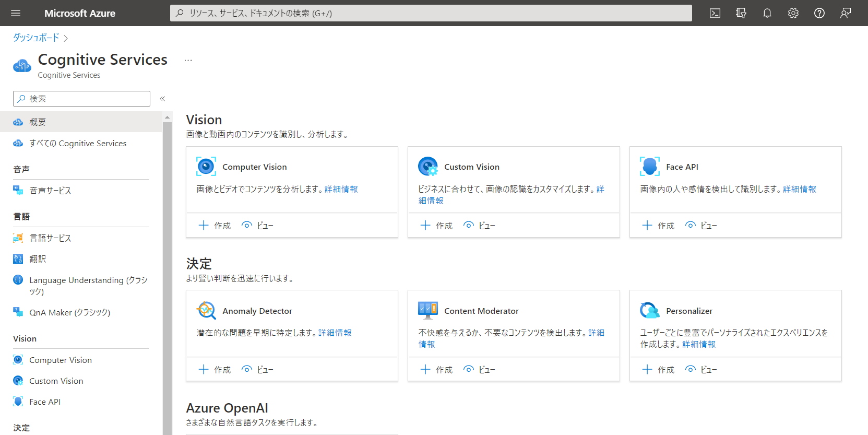Click the Microsoft Azure home logo text

[x=80, y=13]
